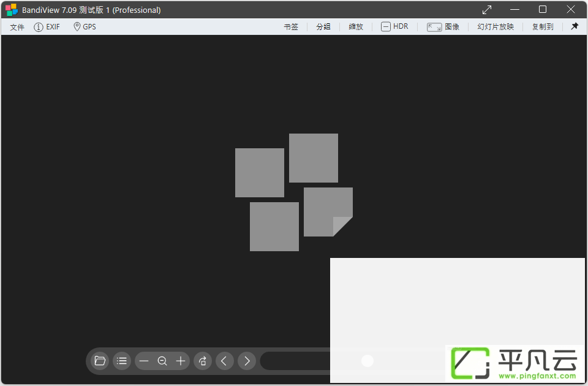Image resolution: width=588 pixels, height=386 pixels.
Task: Open the 文件 menu
Action: (x=17, y=27)
